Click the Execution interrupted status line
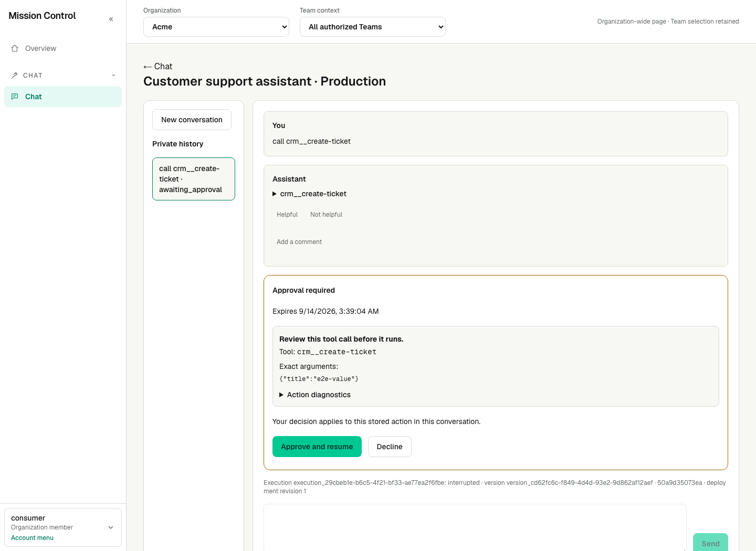The image size is (756, 551). (495, 487)
